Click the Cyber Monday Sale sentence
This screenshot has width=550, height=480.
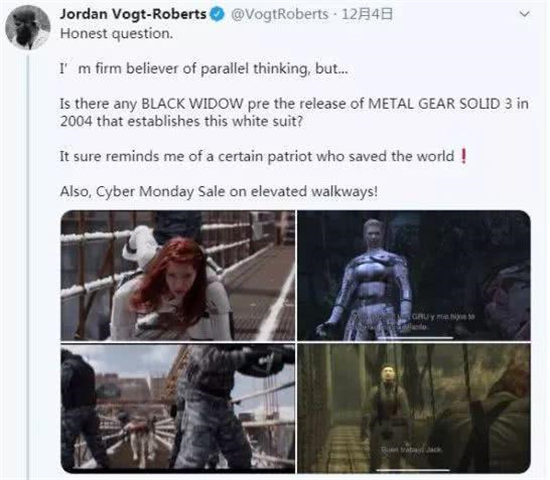[219, 192]
